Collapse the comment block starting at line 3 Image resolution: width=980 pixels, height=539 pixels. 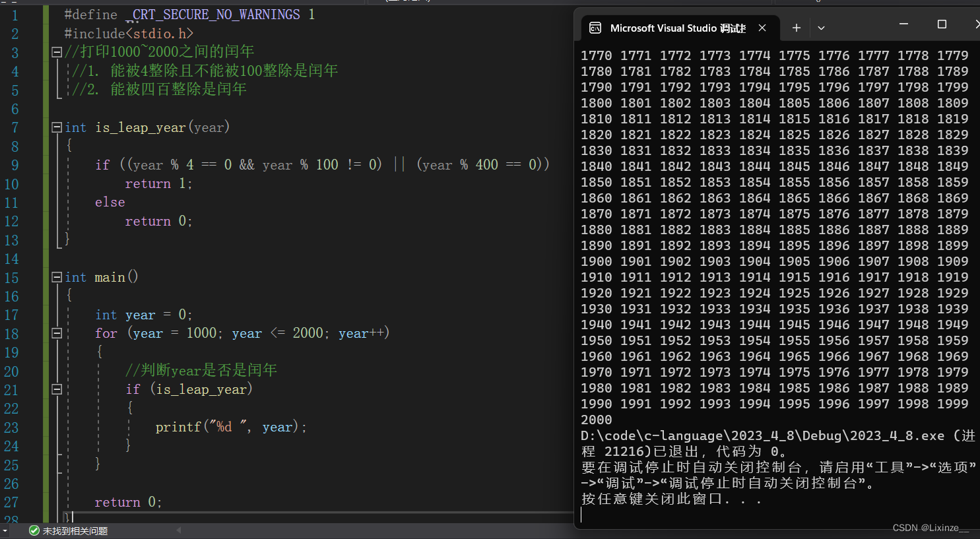57,51
